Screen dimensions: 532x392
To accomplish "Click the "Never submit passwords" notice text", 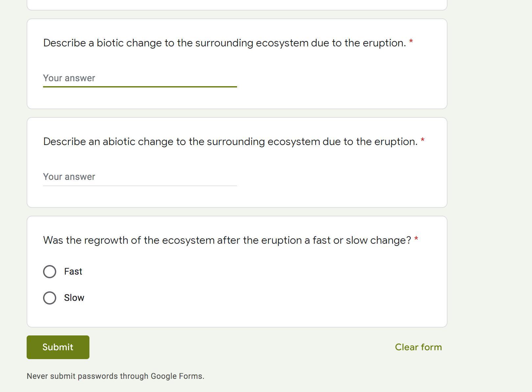I will coord(115,376).
